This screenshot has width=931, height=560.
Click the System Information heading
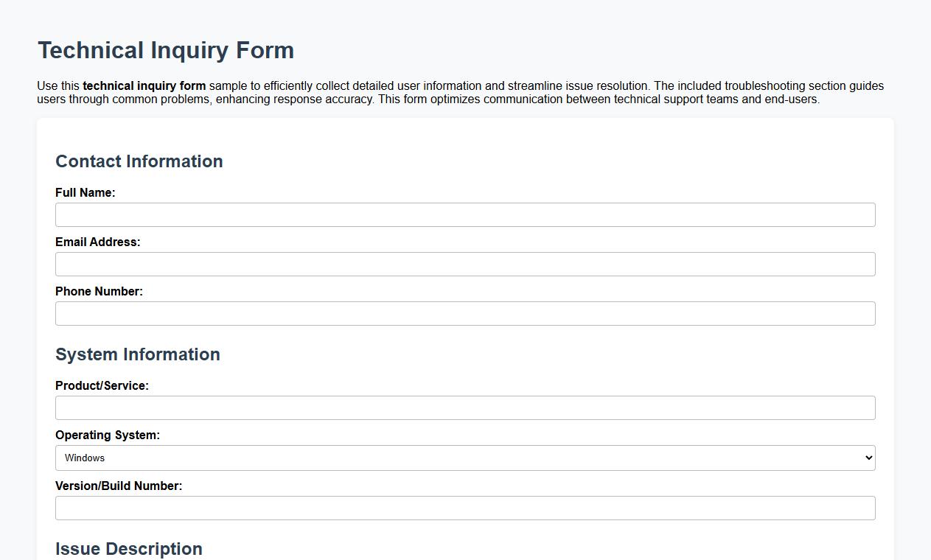pos(138,354)
